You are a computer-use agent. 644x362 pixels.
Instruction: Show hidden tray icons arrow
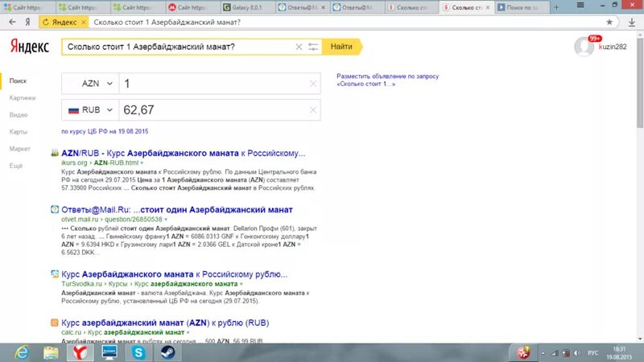[x=543, y=353]
